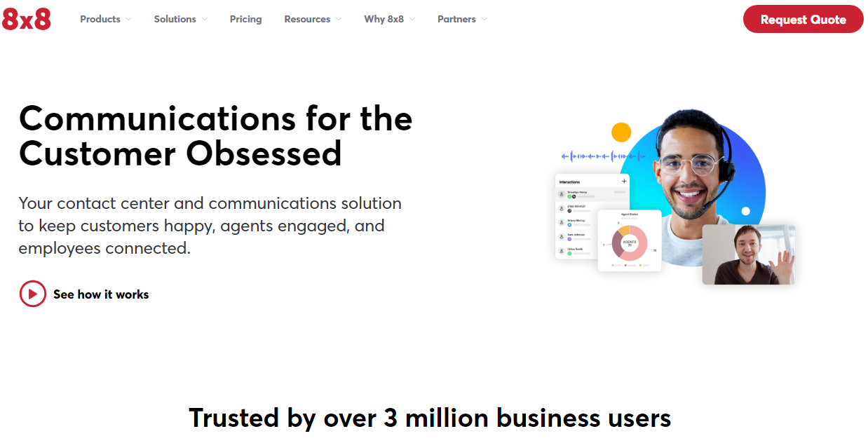Open the Products menu
This screenshot has height=443, width=868.
(x=100, y=19)
